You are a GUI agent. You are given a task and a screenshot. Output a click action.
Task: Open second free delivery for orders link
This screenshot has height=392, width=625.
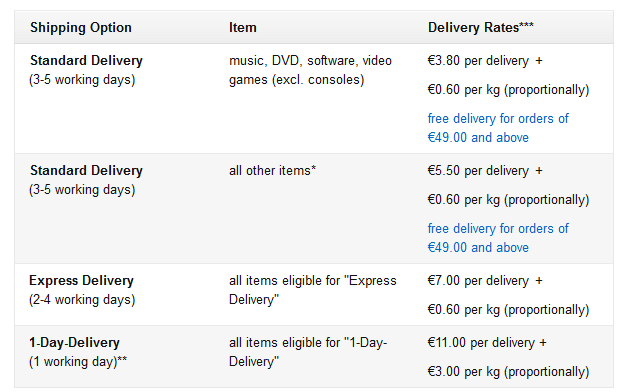tap(498, 238)
